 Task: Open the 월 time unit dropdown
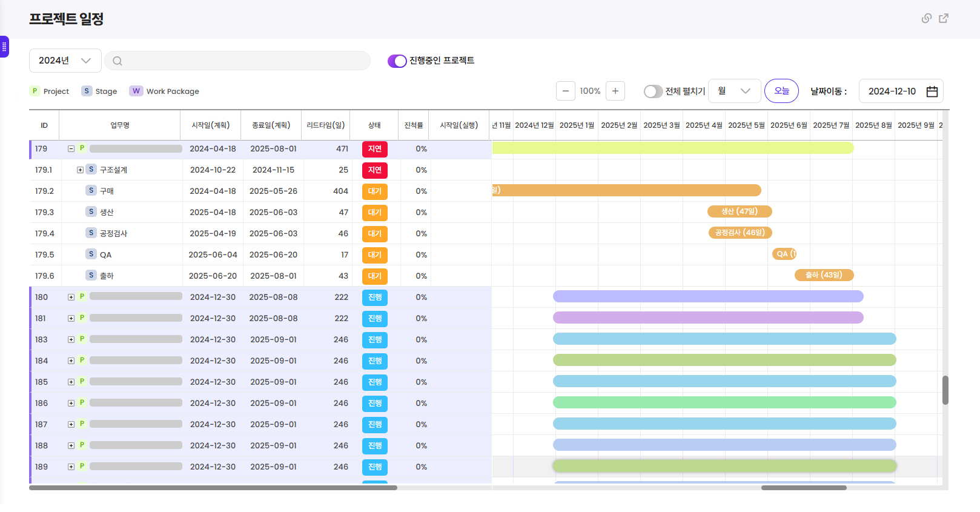(734, 91)
